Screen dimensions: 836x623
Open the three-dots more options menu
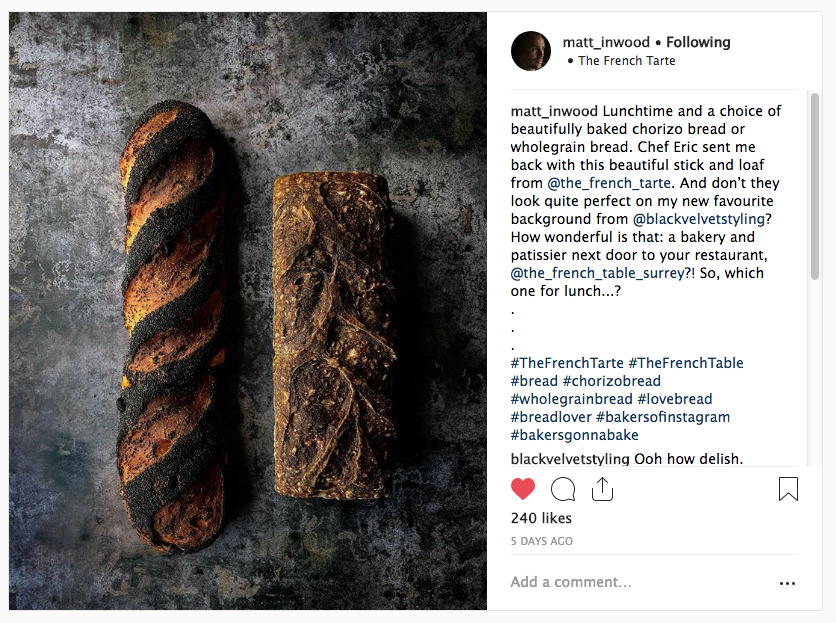tap(787, 583)
